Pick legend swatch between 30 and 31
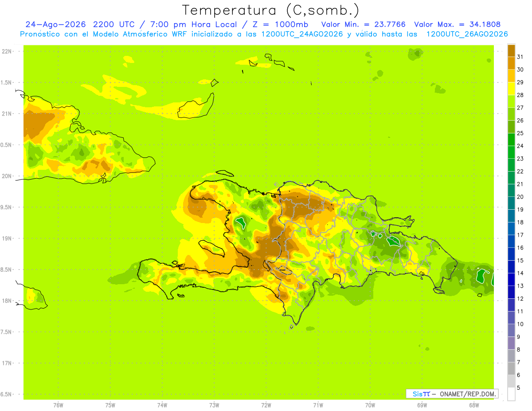 pyautogui.click(x=511, y=63)
